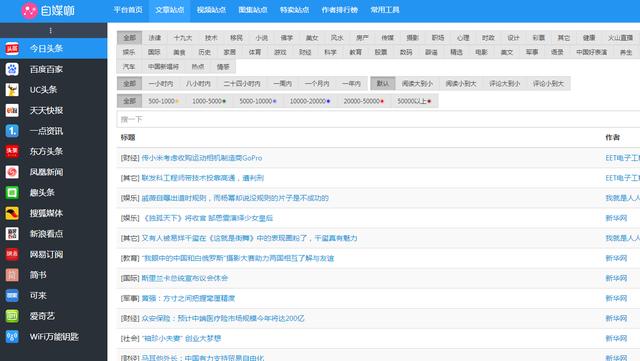Image resolution: width=640 pixels, height=361 pixels.
Task: Open the 东方头条 red icon
Action: [x=12, y=152]
